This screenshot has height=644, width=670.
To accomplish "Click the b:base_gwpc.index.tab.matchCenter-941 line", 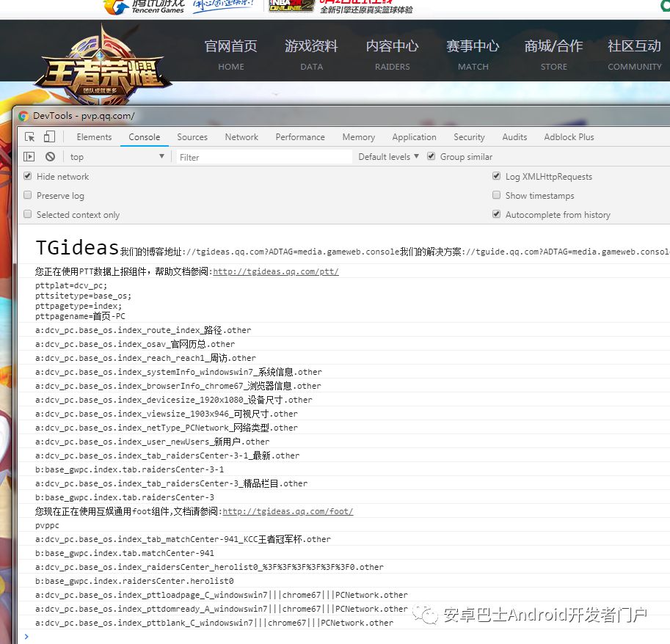I will click(x=124, y=553).
